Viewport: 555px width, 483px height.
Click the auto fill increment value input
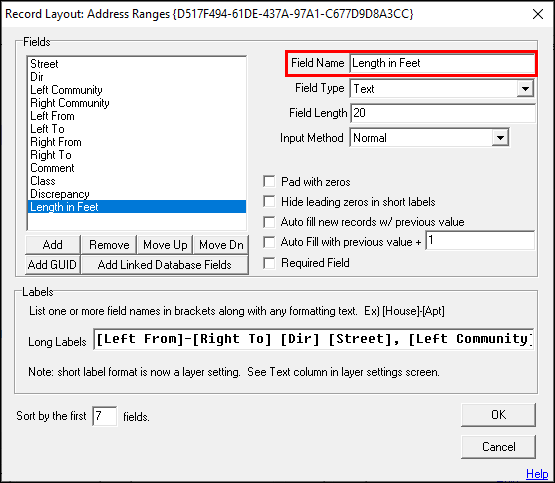coord(480,241)
